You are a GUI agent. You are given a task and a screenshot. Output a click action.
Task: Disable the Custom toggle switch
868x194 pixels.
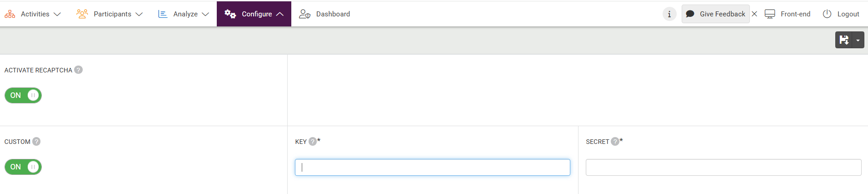(x=23, y=167)
